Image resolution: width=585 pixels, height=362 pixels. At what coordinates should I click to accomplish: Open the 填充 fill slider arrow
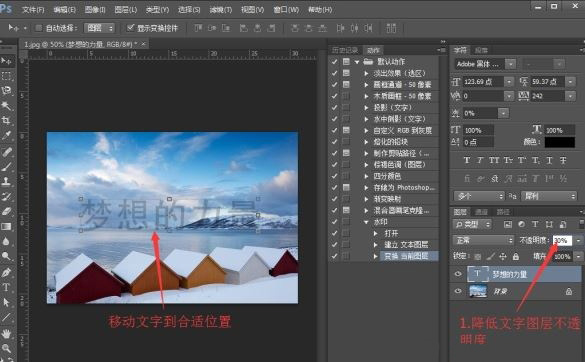[578, 257]
